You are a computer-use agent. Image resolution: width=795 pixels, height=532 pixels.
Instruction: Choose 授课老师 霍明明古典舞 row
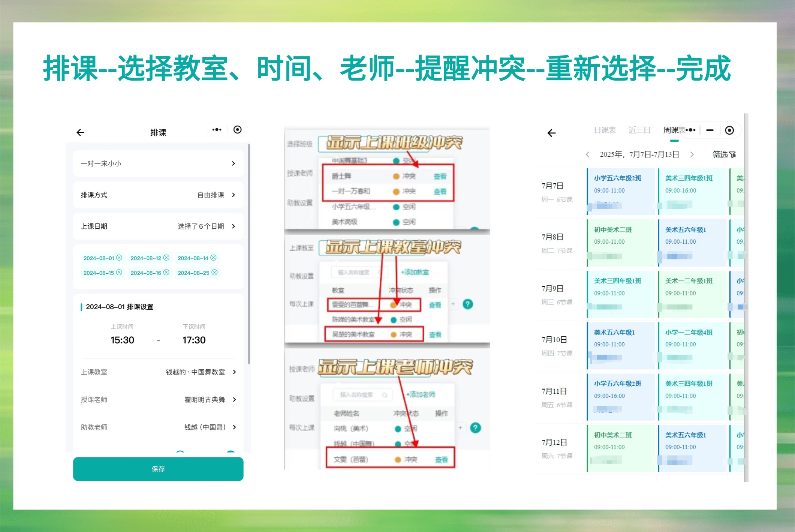point(158,400)
